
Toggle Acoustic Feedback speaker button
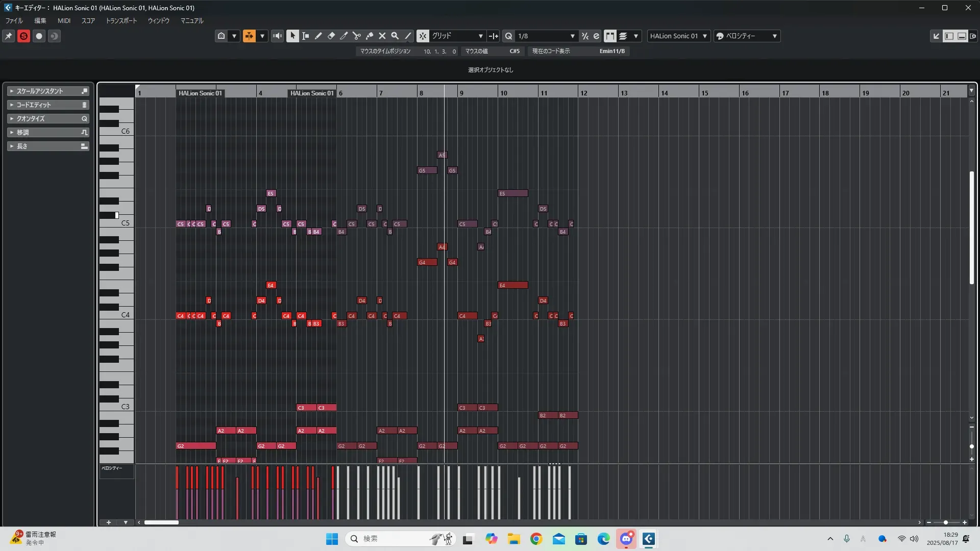277,36
